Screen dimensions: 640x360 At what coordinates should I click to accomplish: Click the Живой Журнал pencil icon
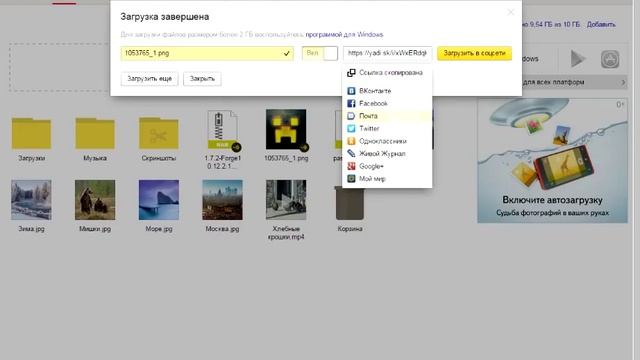pos(351,153)
